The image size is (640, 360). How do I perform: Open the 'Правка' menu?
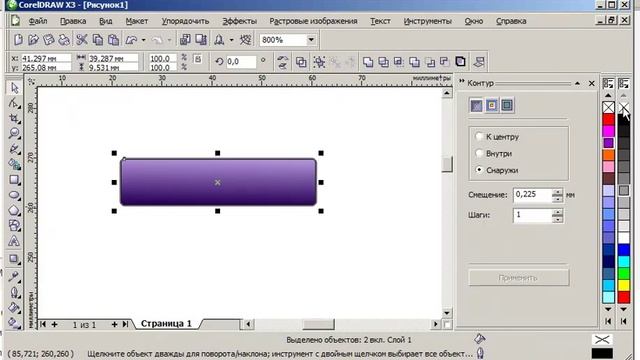(x=73, y=21)
